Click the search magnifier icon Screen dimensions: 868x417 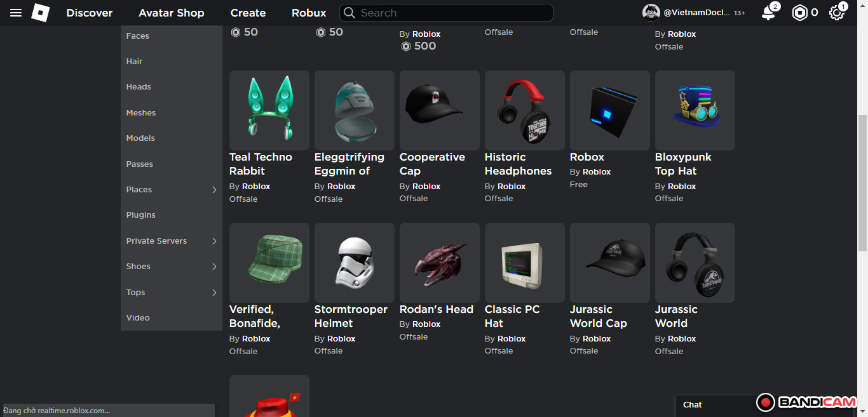pos(349,13)
